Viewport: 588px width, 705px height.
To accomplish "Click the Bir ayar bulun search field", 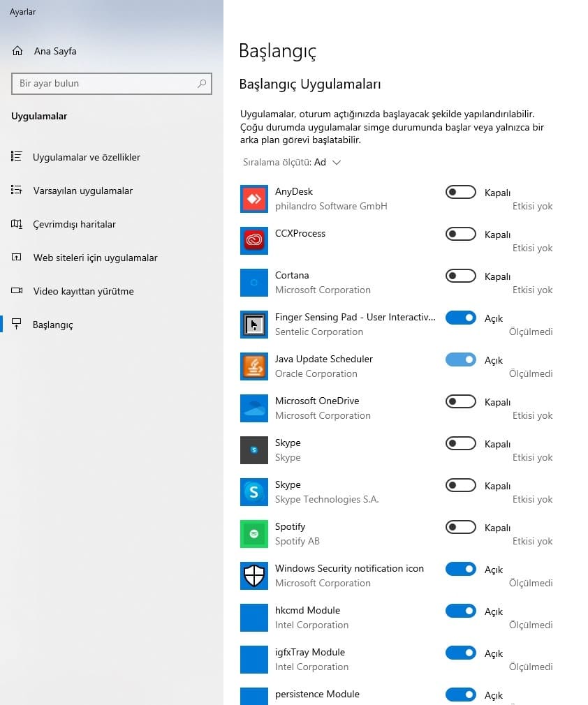I will tap(112, 84).
